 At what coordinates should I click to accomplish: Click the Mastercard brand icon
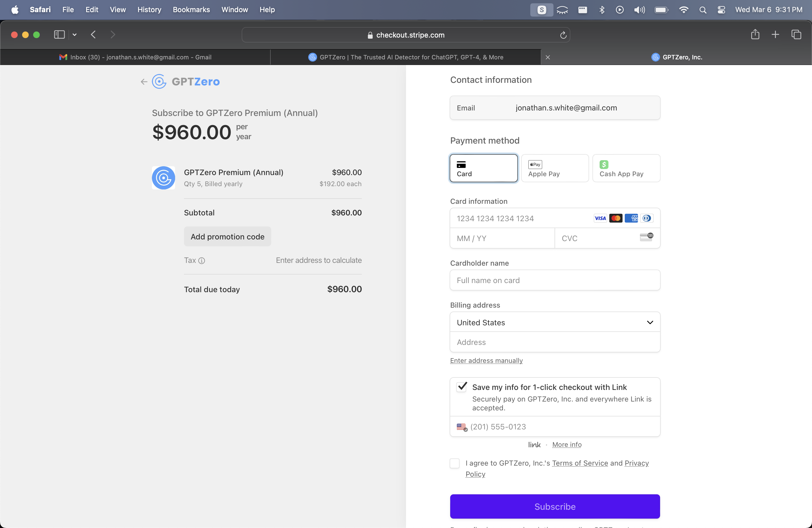click(615, 218)
